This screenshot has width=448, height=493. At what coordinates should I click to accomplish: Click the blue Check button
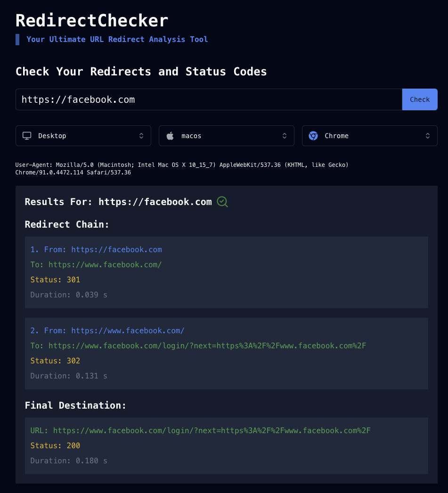tap(420, 99)
